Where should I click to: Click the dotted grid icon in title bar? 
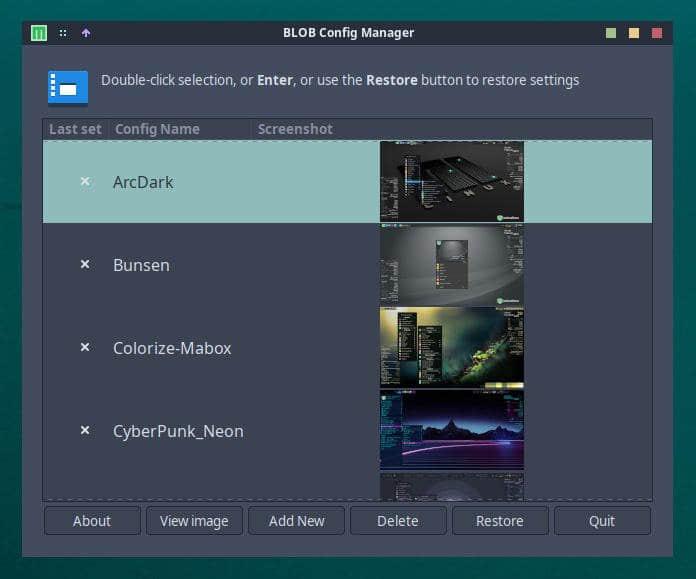[63, 33]
